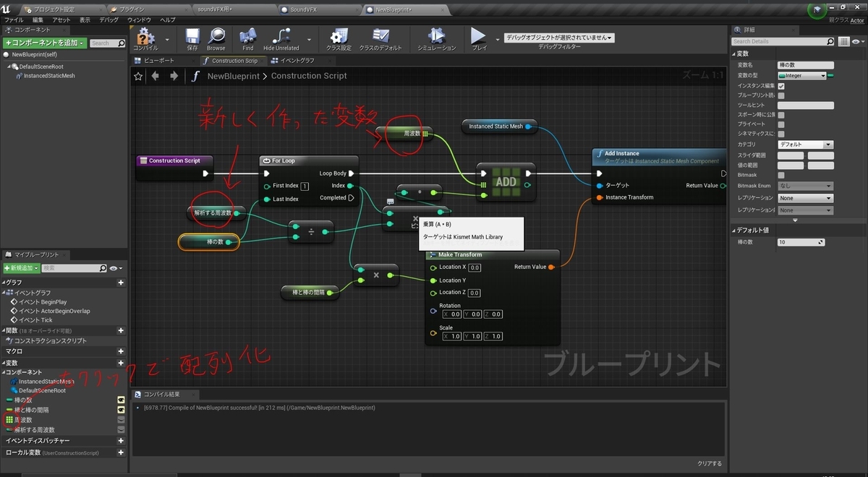Click the array grid icon beside 周波数 variable
This screenshot has width=868, height=477.
[9, 420]
